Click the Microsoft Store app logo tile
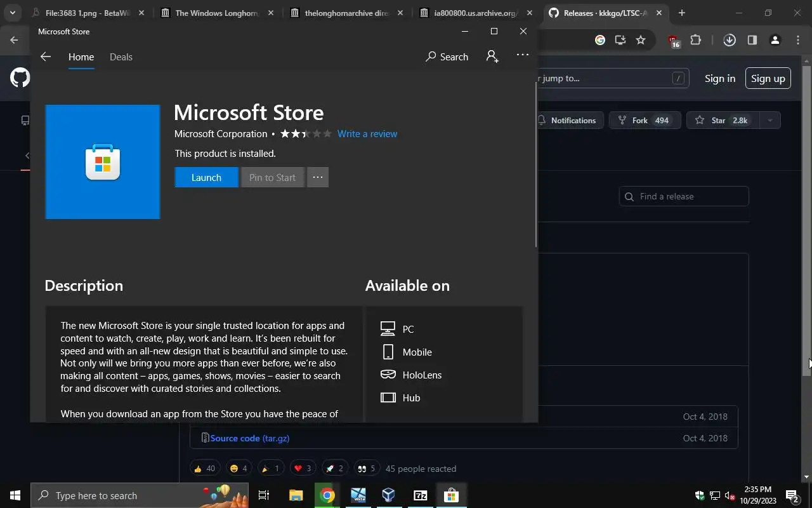 tap(103, 162)
